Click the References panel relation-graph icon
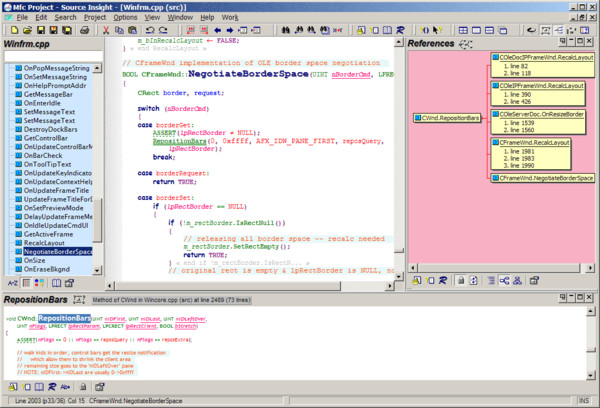 click(466, 45)
